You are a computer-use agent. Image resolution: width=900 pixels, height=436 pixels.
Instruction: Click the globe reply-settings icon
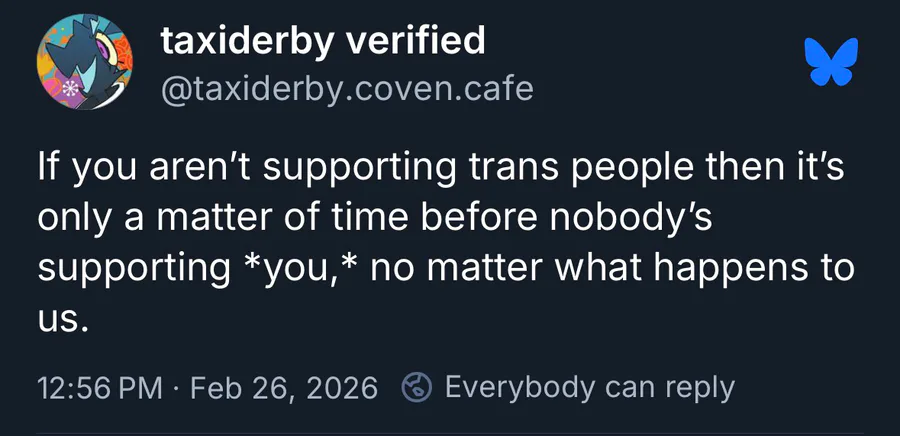click(x=416, y=387)
